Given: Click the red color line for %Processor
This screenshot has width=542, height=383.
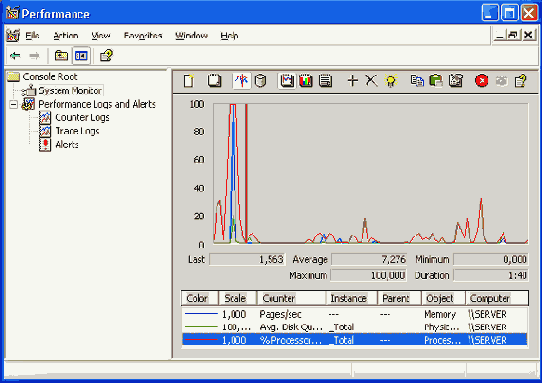Looking at the screenshot, I should pyautogui.click(x=200, y=340).
